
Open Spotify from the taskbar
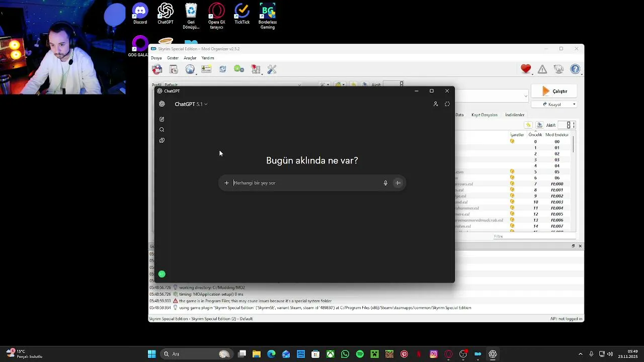tap(360, 354)
